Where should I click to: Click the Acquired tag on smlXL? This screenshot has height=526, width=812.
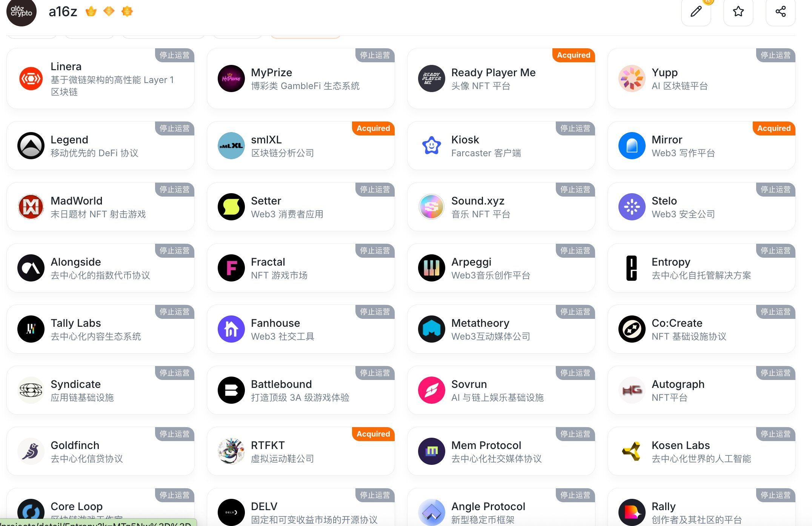coord(373,128)
